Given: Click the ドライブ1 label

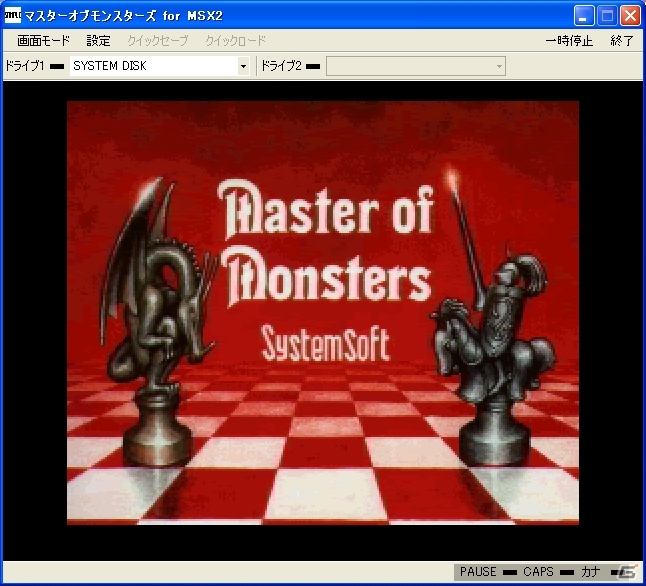Looking at the screenshot, I should pyautogui.click(x=25, y=66).
